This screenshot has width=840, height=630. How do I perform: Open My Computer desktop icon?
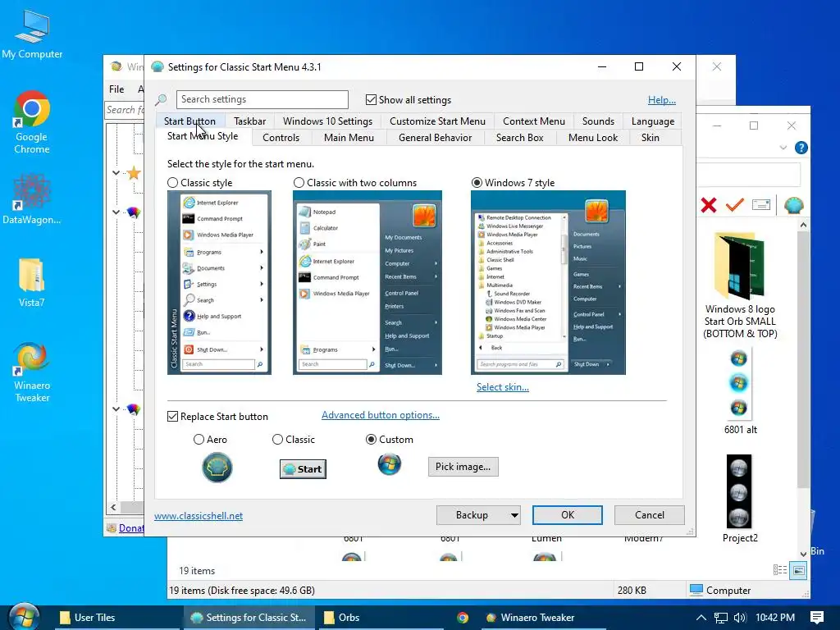pos(32,36)
